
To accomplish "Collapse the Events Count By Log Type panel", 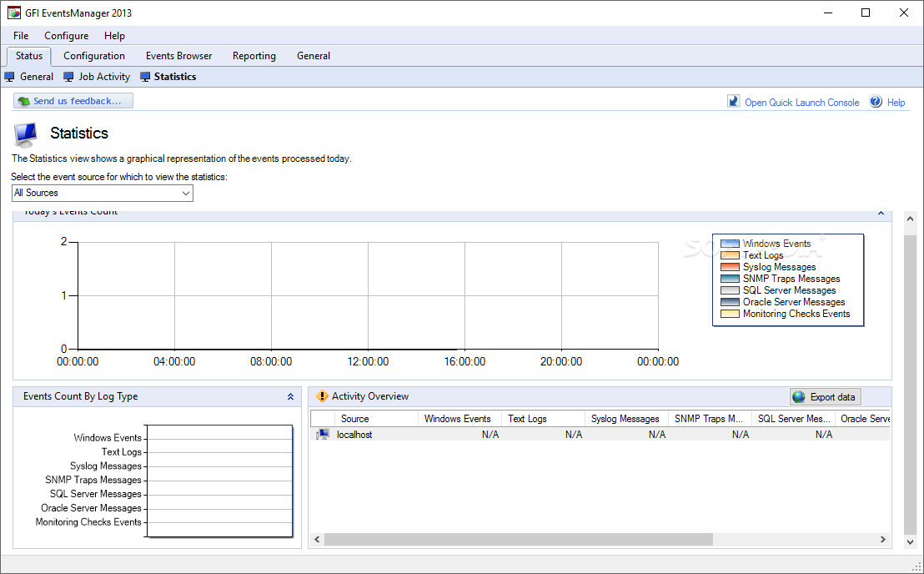I will click(290, 396).
